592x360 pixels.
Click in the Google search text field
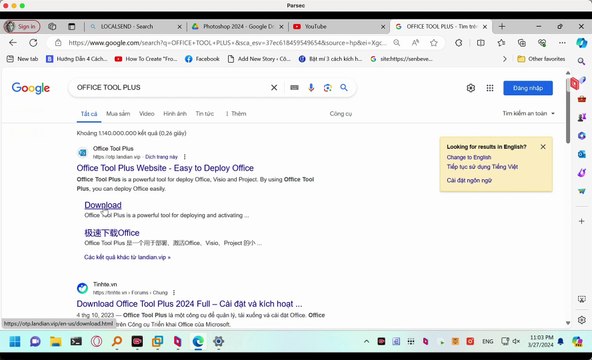[x=172, y=88]
